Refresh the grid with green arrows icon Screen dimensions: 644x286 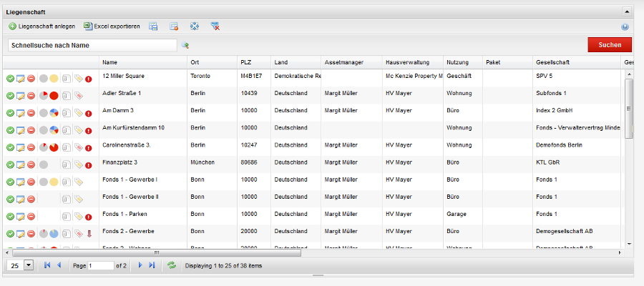pyautogui.click(x=172, y=265)
